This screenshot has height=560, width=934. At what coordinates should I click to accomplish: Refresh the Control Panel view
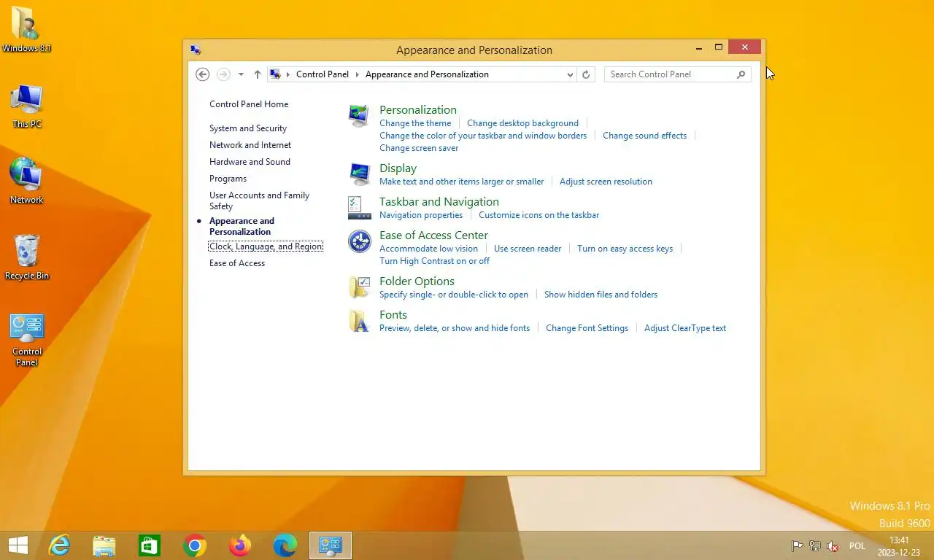585,74
